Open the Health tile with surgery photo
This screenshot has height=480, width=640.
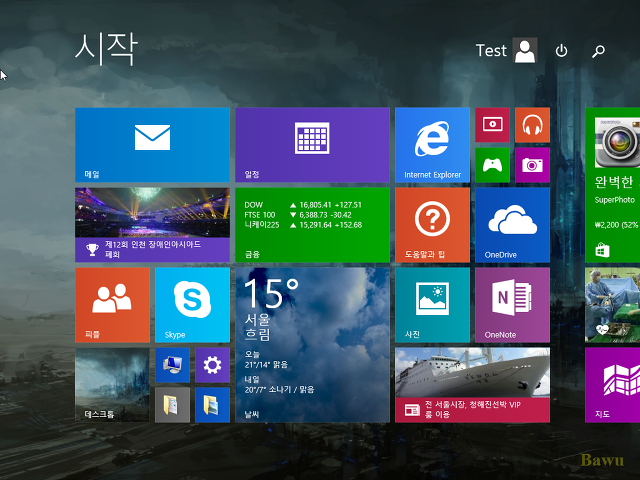612,305
